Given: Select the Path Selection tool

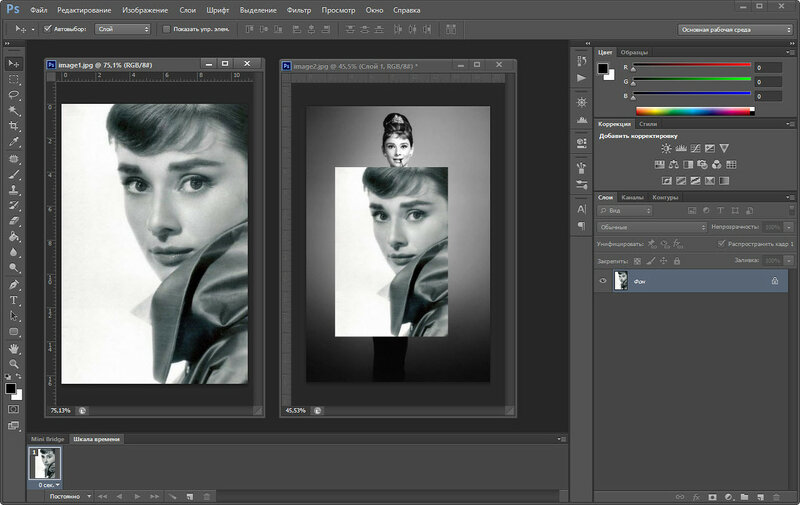Looking at the screenshot, I should pos(13,316).
